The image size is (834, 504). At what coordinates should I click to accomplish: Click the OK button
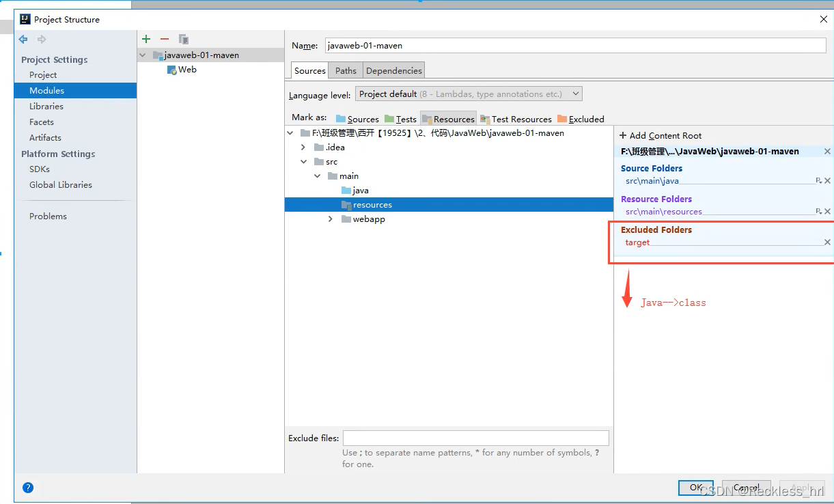(x=696, y=488)
